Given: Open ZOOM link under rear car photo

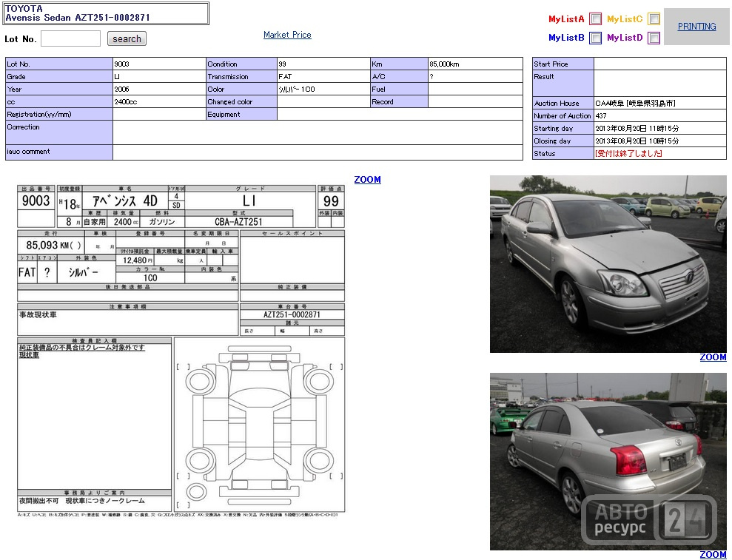Looking at the screenshot, I should [713, 555].
